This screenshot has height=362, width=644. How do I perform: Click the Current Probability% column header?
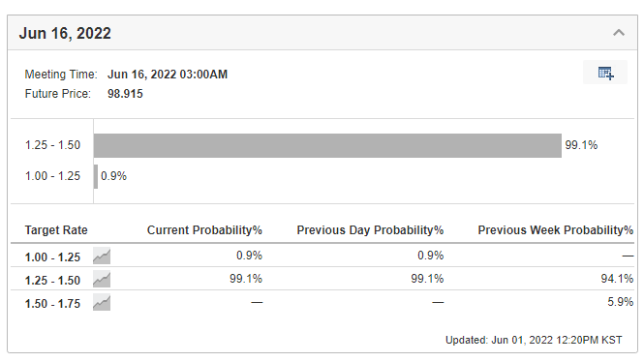click(204, 229)
